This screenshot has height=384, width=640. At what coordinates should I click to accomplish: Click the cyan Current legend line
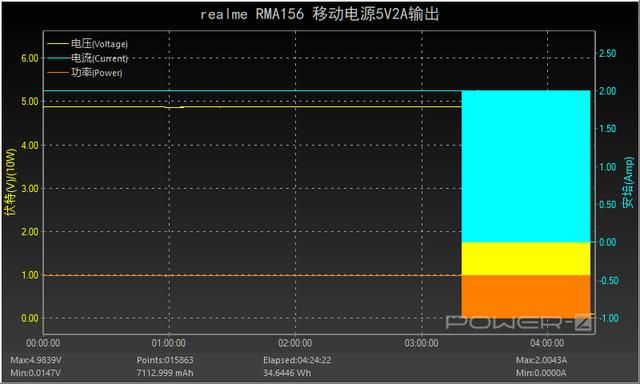click(58, 58)
